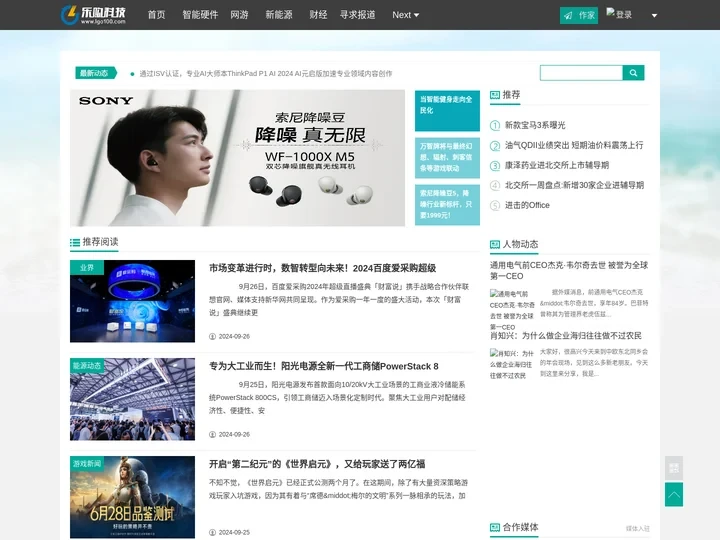The height and width of the screenshot is (540, 720).
Task: Open 康泽药业进北交所上市辅导期 article
Action: coord(557,165)
